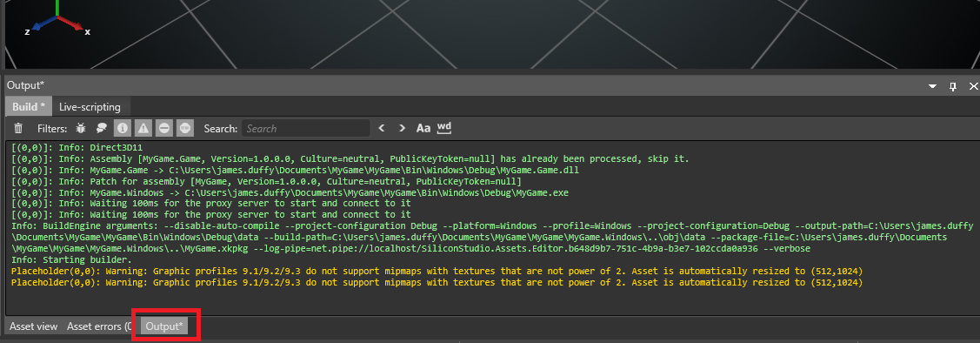The width and height of the screenshot is (980, 343).
Task: Toggle the error messages filter
Action: (163, 128)
